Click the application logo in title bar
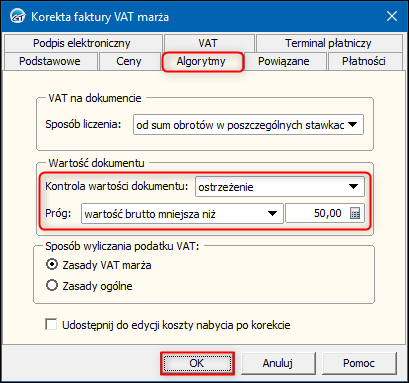 (17, 16)
